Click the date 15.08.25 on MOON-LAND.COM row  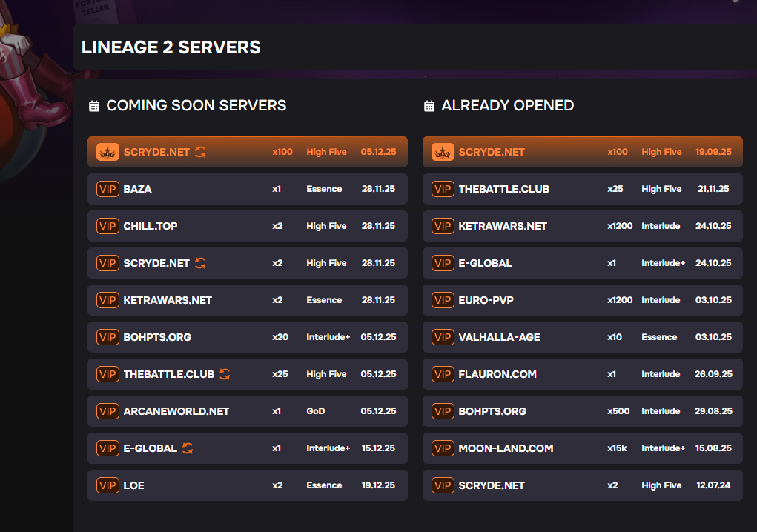[713, 448]
